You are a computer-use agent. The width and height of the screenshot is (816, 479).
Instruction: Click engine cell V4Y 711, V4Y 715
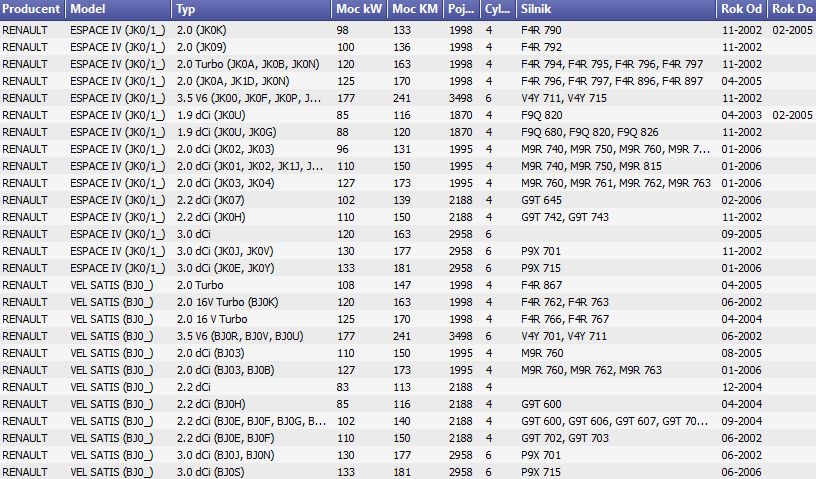[564, 98]
